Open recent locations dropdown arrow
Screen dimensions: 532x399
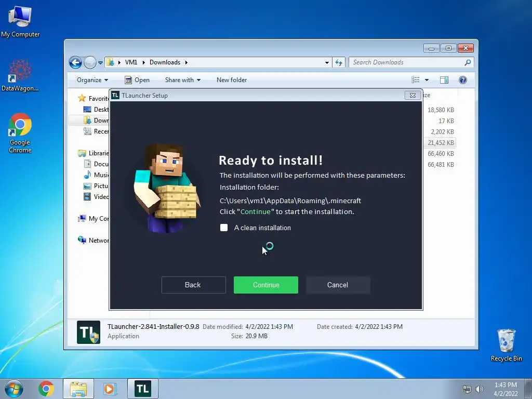100,63
